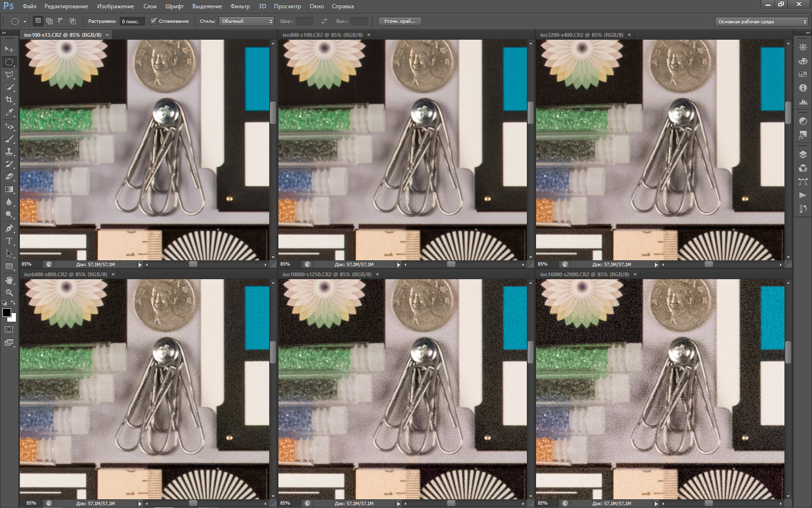
Task: Select the Eyedropper tool
Action: click(x=9, y=112)
